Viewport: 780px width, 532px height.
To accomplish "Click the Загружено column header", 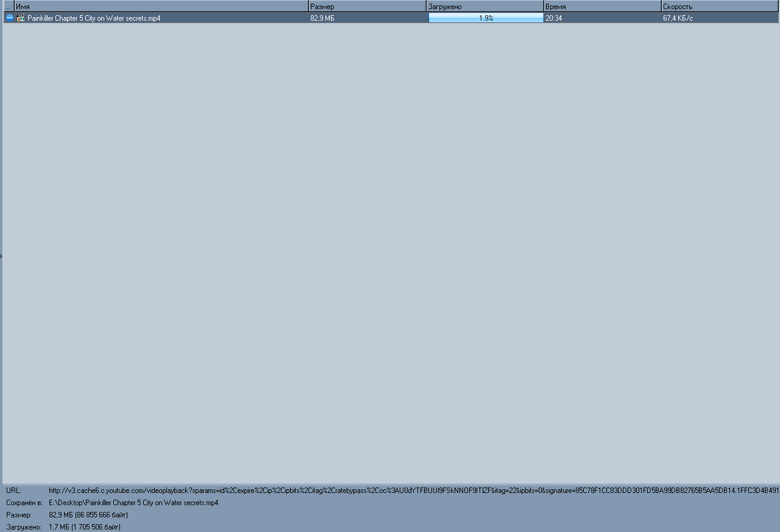I will point(484,6).
